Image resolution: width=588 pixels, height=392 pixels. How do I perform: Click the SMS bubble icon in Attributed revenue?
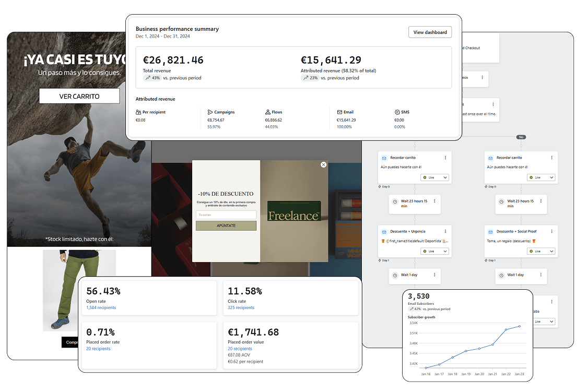tap(397, 112)
